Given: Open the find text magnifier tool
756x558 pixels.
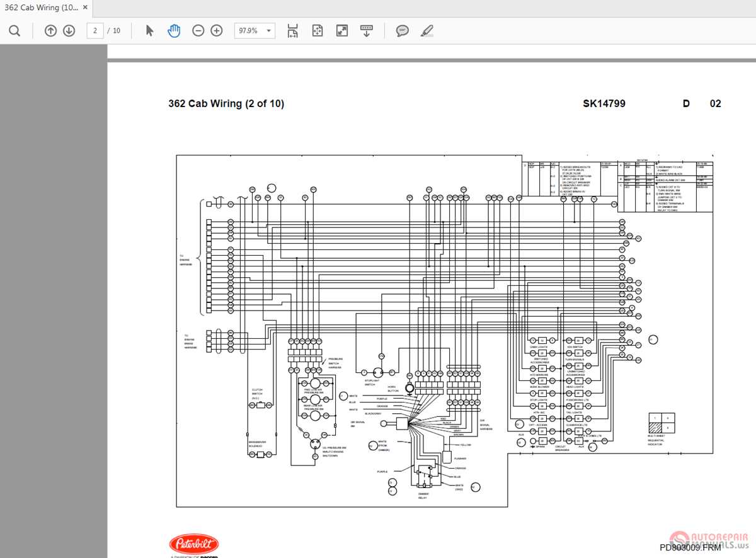Looking at the screenshot, I should pos(14,30).
